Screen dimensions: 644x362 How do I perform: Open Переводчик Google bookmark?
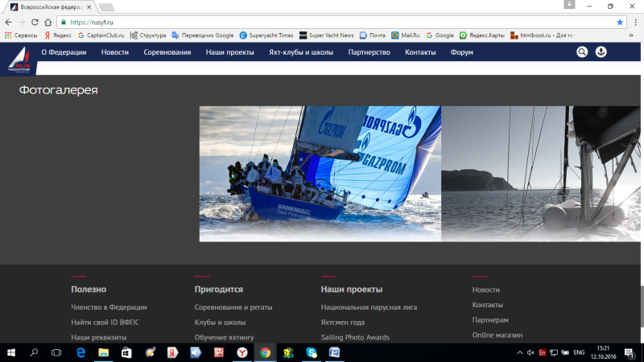point(203,35)
